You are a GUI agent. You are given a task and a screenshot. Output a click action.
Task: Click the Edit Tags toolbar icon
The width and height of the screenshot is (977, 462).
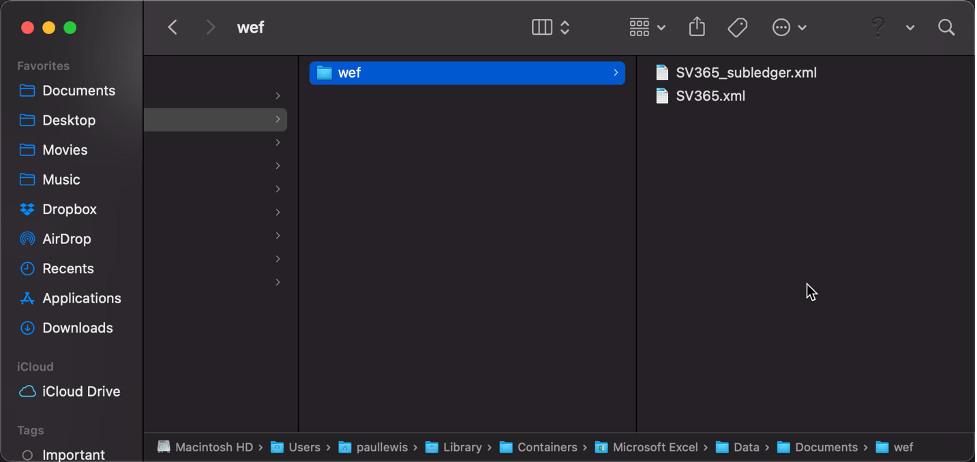tap(738, 28)
